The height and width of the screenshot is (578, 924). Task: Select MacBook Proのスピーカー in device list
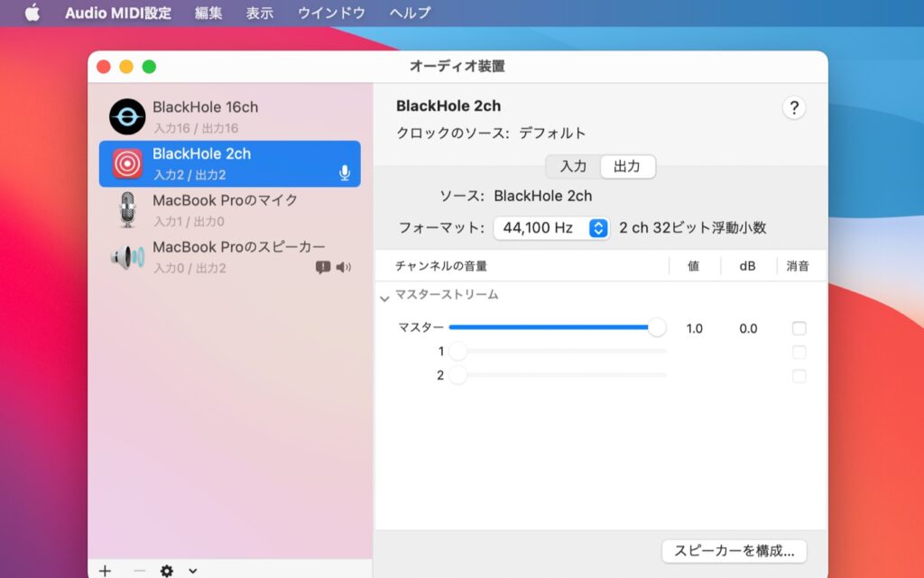238,247
